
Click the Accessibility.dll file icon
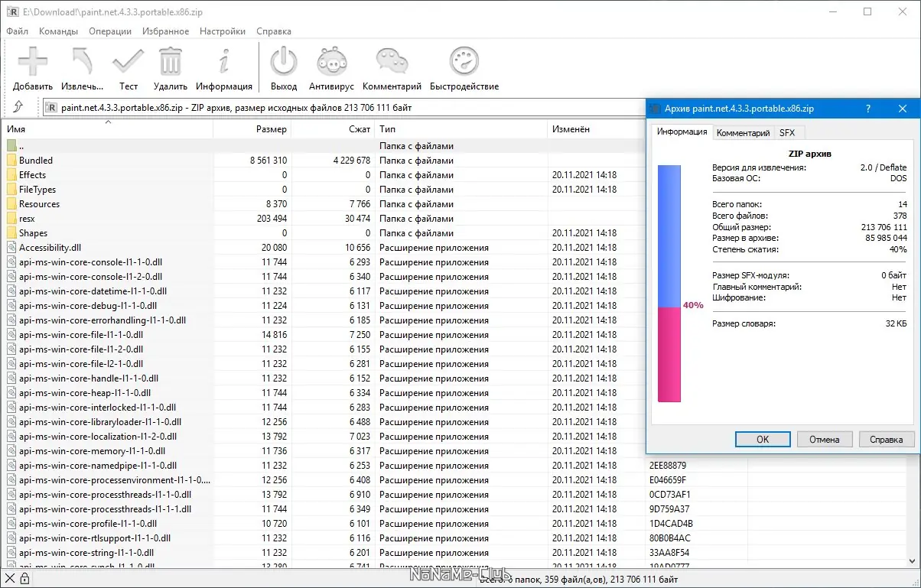pyautogui.click(x=11, y=248)
